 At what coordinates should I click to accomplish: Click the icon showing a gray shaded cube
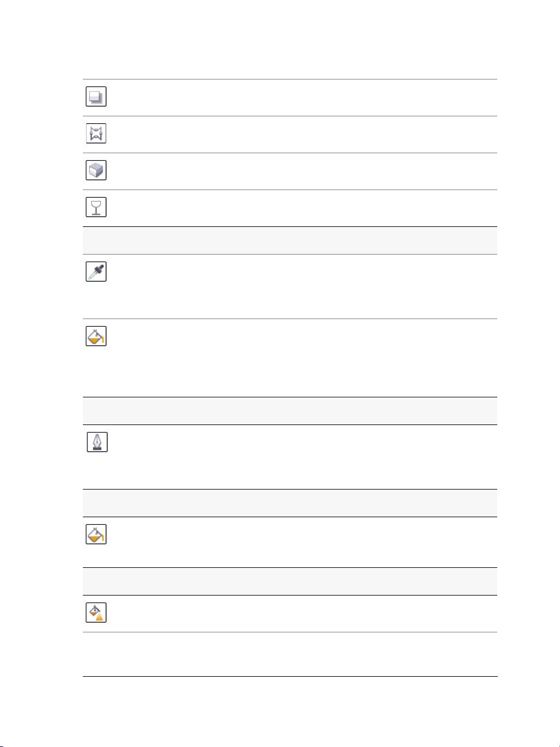tap(96, 170)
